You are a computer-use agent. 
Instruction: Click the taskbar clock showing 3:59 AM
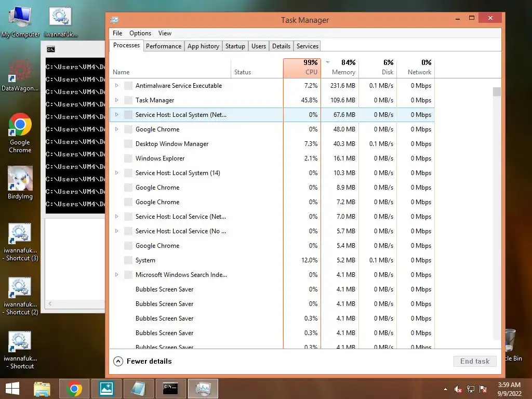click(509, 389)
